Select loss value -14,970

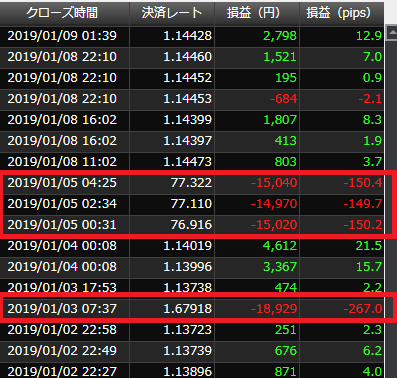(274, 203)
